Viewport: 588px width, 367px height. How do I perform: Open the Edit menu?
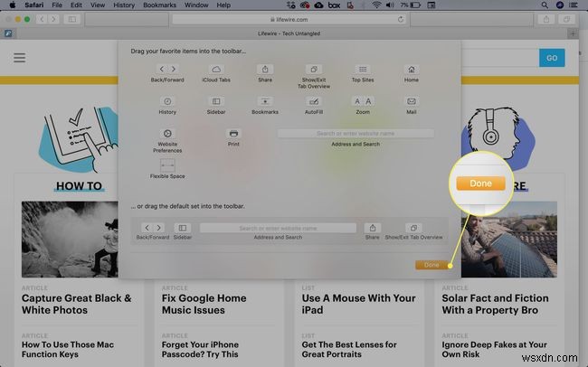coord(76,5)
